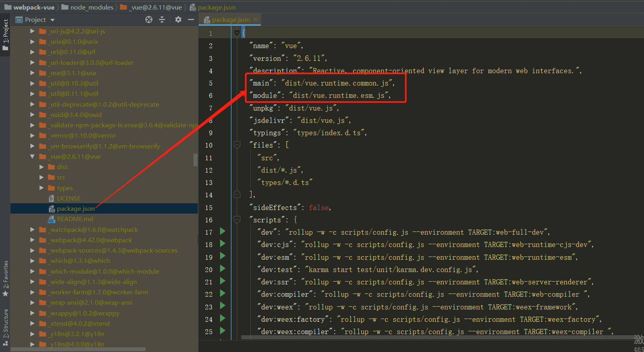
Task: Run the 'dev:weex:factory' script gutter arrow
Action: (222, 318)
